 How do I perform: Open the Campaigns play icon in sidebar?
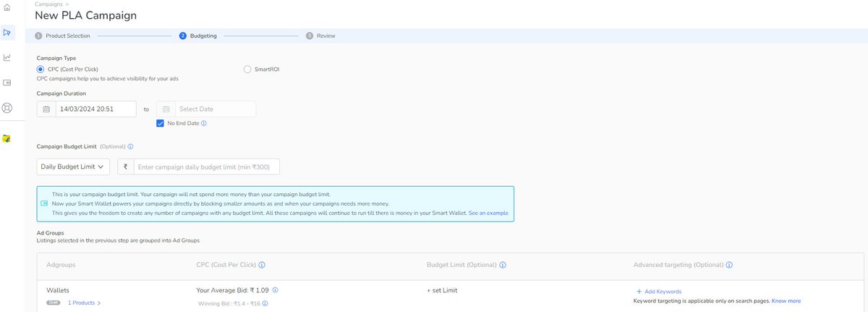[7, 32]
